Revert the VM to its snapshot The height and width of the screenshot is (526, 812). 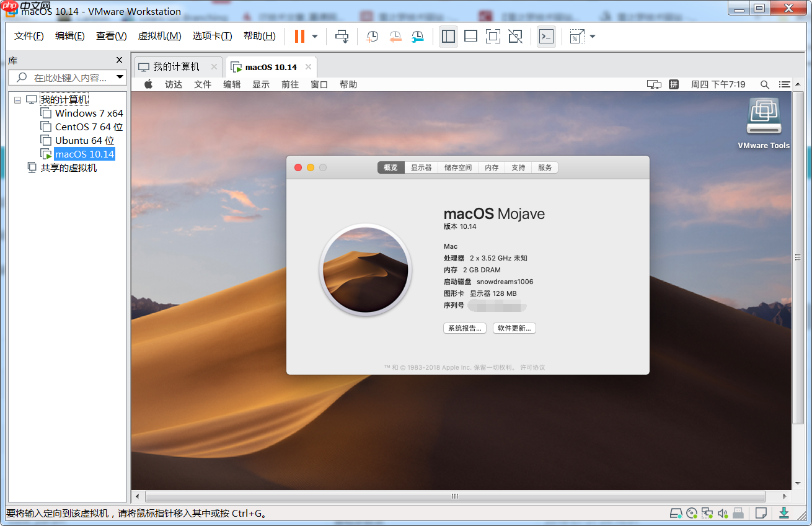click(395, 37)
